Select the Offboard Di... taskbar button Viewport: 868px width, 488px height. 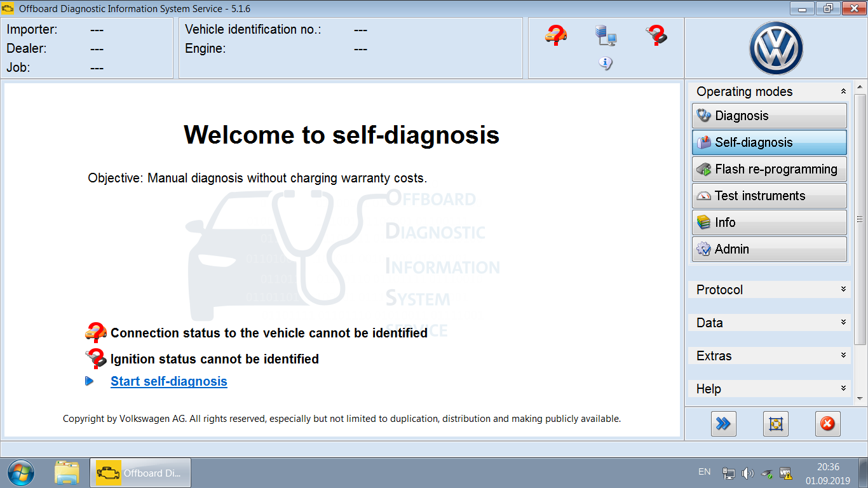(140, 473)
